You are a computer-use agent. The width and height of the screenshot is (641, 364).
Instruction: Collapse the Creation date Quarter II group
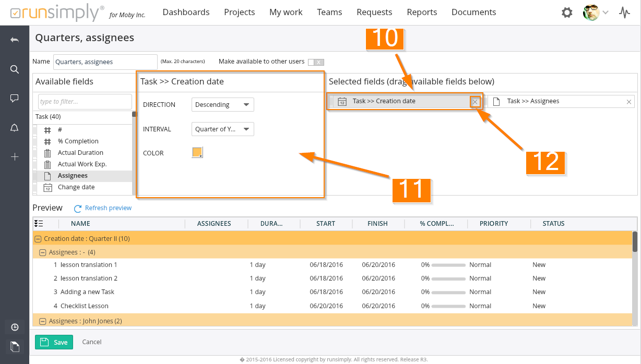pos(38,239)
